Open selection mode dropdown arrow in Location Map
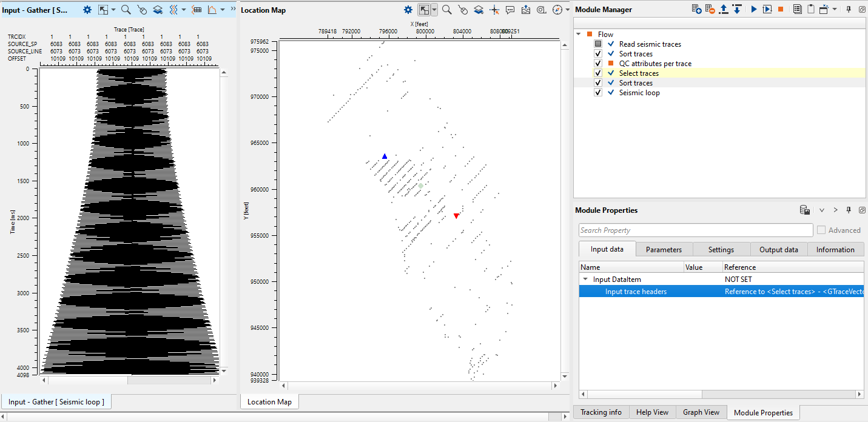868x422 pixels. (434, 10)
